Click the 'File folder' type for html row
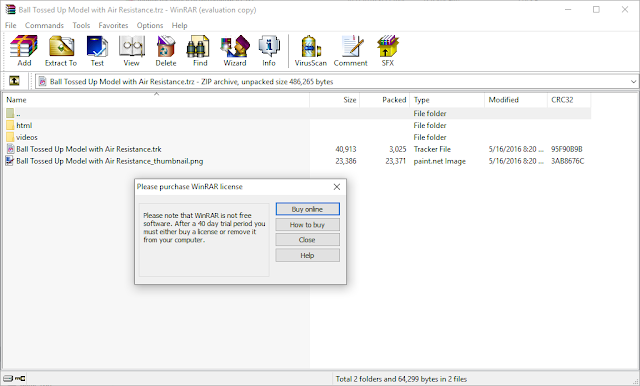This screenshot has width=640, height=386. 430,125
